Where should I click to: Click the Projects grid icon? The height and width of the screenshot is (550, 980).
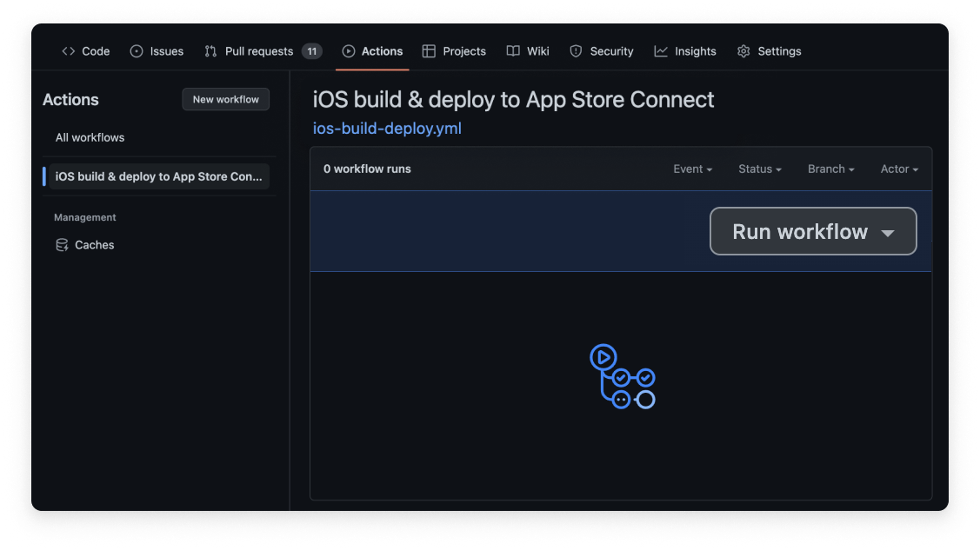pos(428,51)
